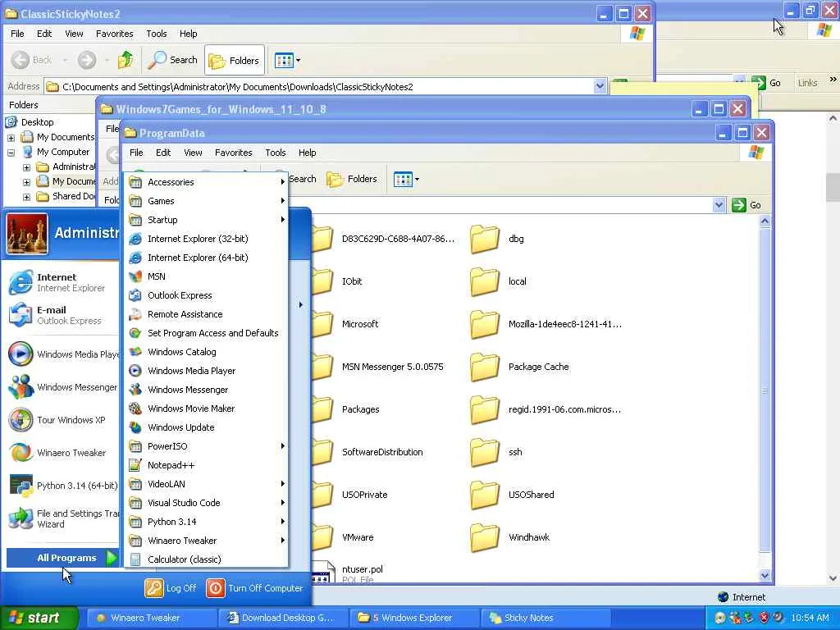Open the Package Cache folder
The height and width of the screenshot is (630, 840).
519,367
